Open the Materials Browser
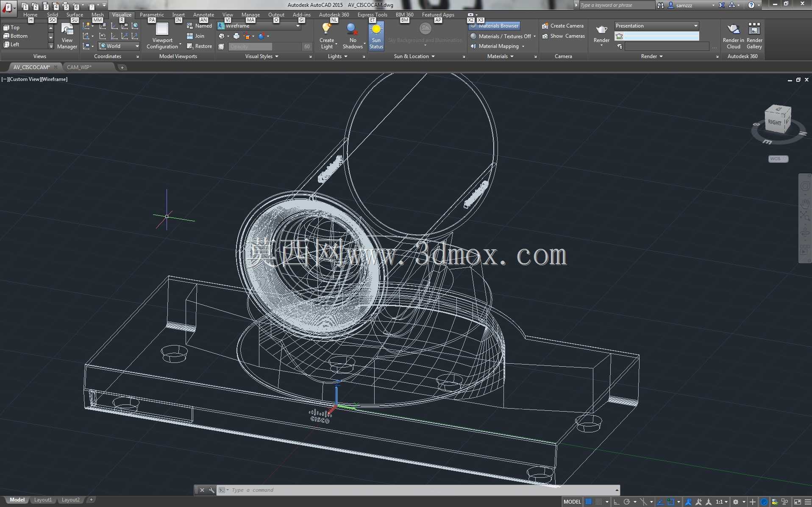Image resolution: width=812 pixels, height=507 pixels. click(x=495, y=26)
